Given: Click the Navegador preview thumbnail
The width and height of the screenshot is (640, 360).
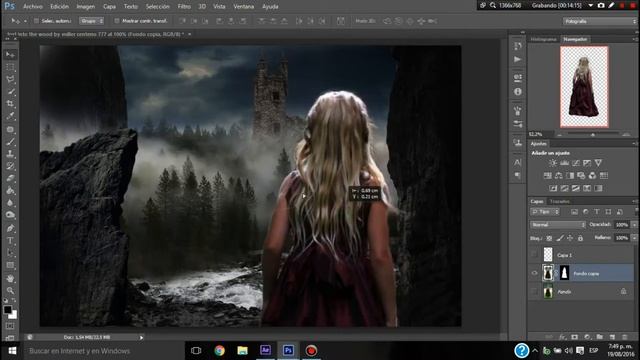Looking at the screenshot, I should (x=584, y=87).
